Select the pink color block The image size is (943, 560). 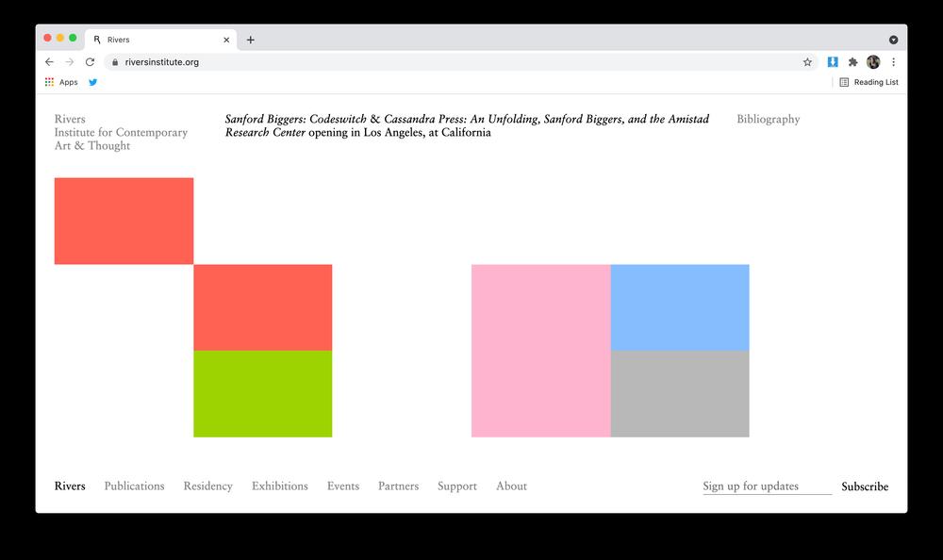(540, 351)
